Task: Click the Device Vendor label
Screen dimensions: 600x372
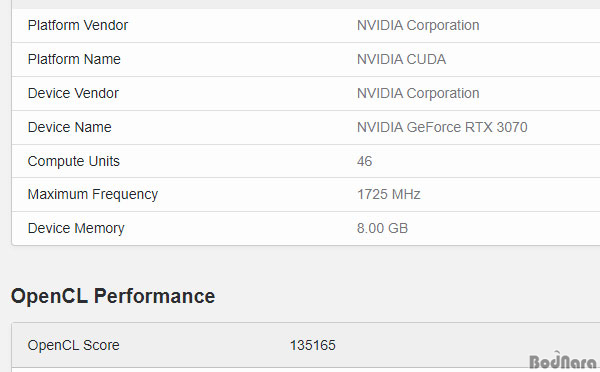Action: (x=73, y=93)
